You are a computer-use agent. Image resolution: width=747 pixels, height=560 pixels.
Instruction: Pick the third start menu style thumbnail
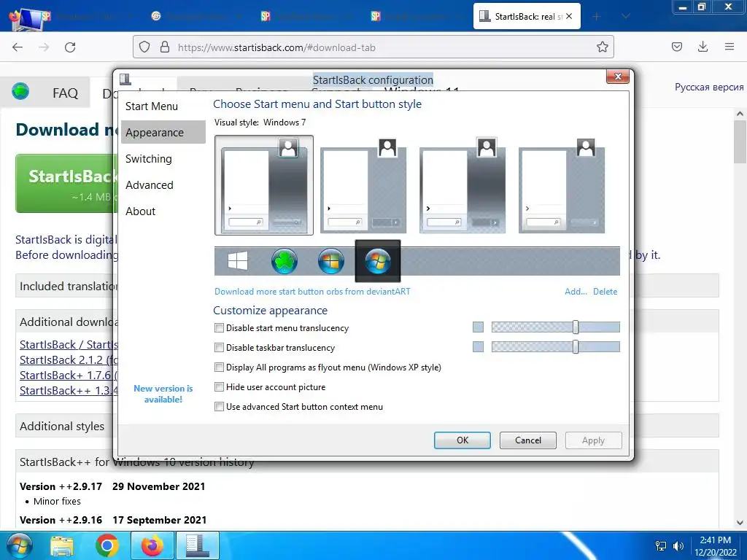click(462, 185)
